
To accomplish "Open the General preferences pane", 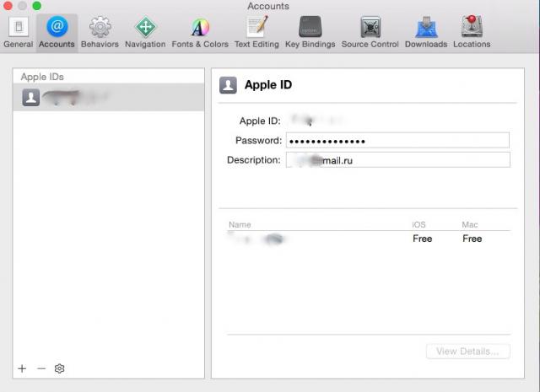I will pos(19,32).
